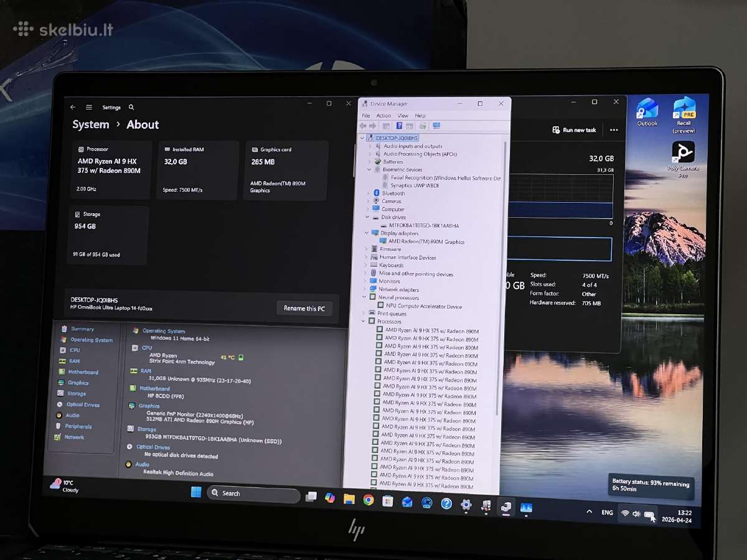The image size is (747, 560).
Task: Click the Motherboard heading link in Speccy summary
Action: pyautogui.click(x=154, y=389)
